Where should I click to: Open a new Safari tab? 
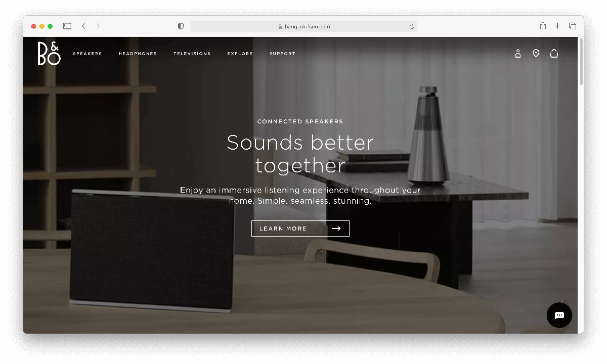(x=557, y=26)
